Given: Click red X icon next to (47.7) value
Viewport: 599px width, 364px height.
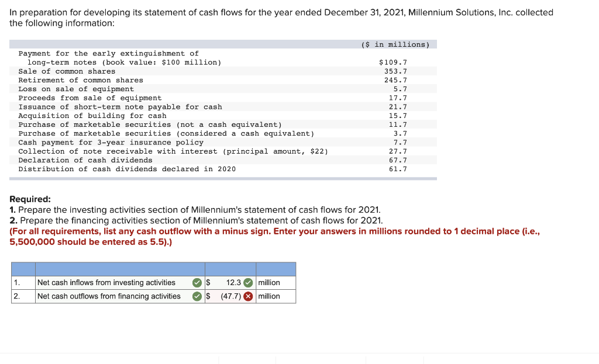Looking at the screenshot, I should tap(248, 296).
